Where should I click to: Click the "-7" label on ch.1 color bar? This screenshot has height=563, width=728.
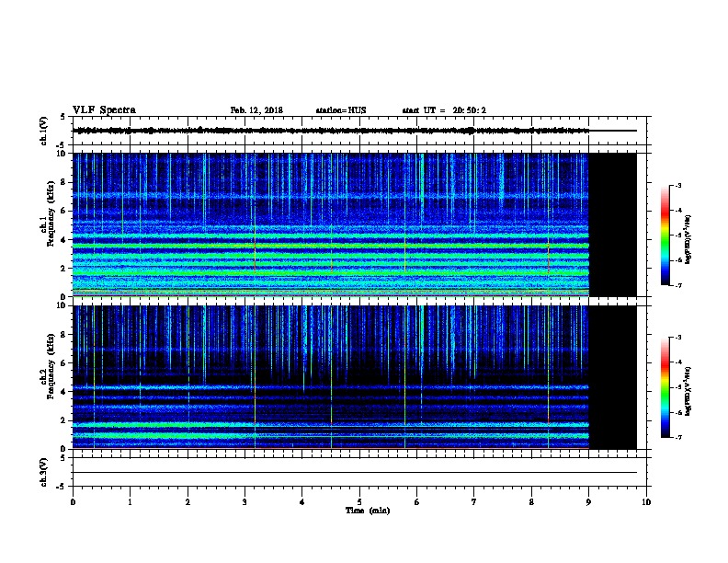677,285
